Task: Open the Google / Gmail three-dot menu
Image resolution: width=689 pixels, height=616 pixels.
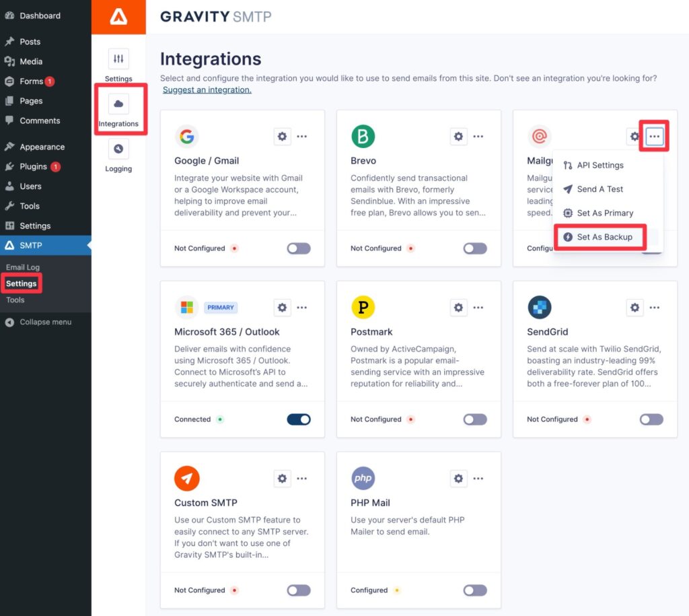Action: point(302,136)
